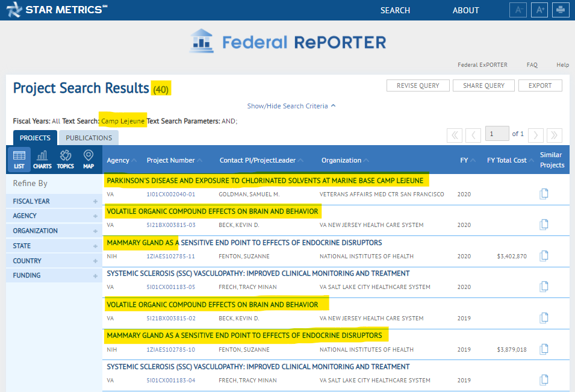The width and height of the screenshot is (575, 392).
Task: Open the CHARTS view icon
Action: pos(42,160)
